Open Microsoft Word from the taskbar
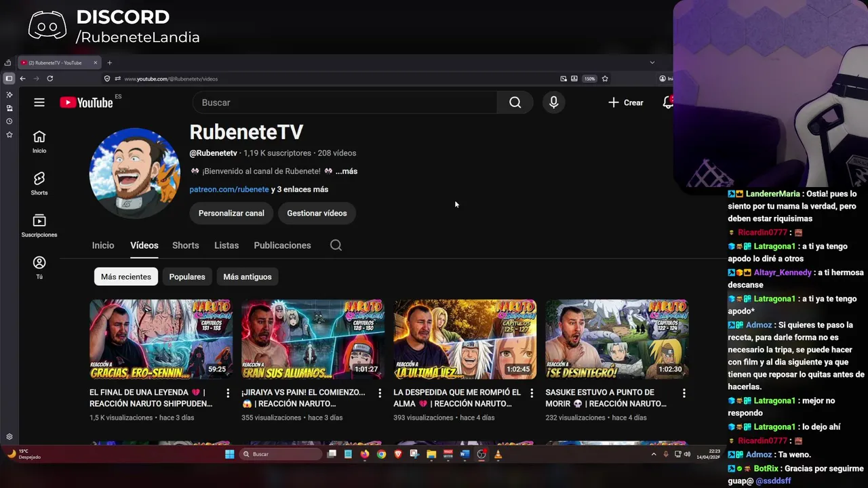 465,454
